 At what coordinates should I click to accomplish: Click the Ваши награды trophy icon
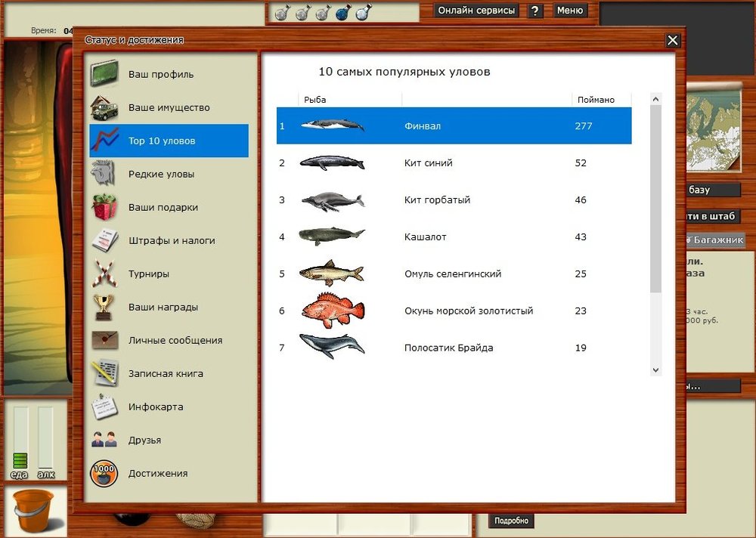coord(104,307)
